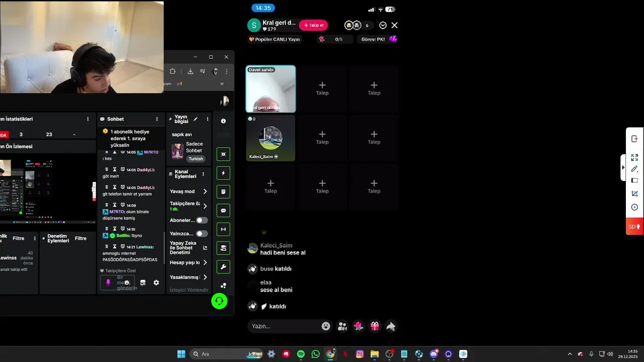This screenshot has height=362, width=644.
Task: Click the rose gift icon in TikTok bar
Action: 358,326
